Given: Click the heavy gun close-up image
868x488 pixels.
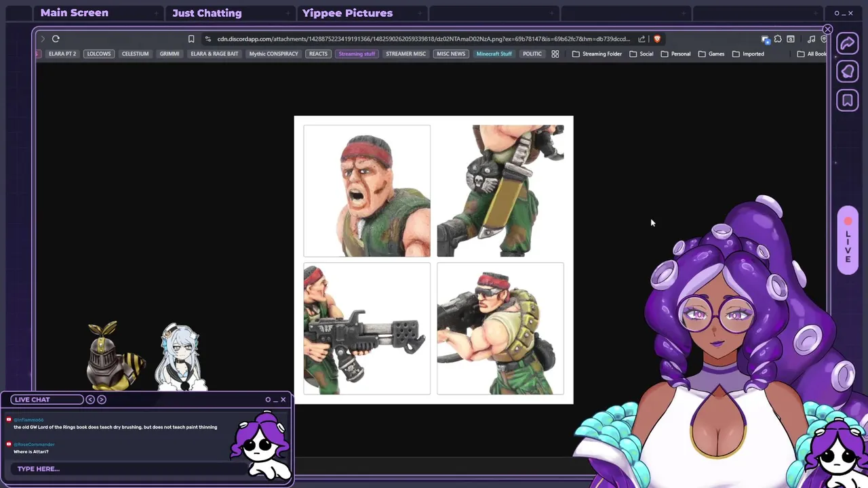Looking at the screenshot, I should coord(367,329).
